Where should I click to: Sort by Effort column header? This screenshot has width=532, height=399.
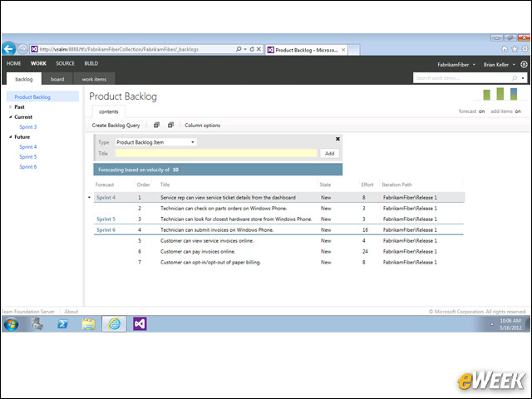point(367,185)
